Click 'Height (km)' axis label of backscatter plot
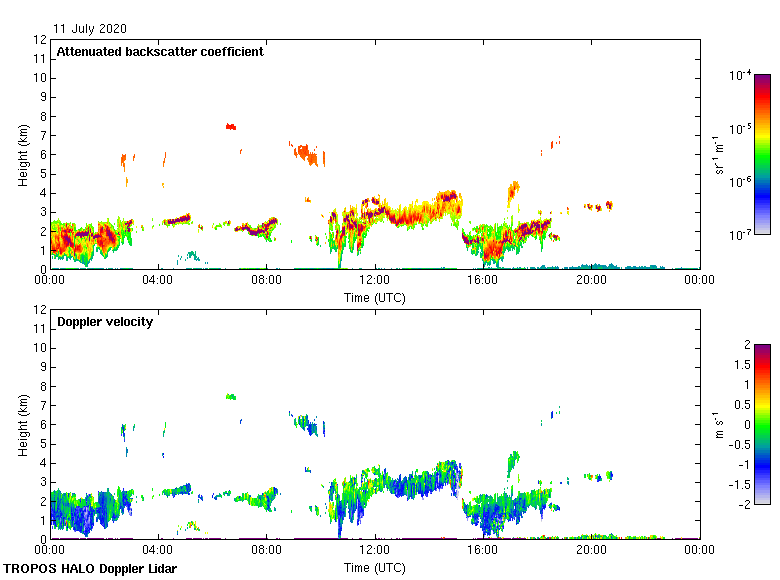This screenshot has width=780, height=580. coord(23,155)
